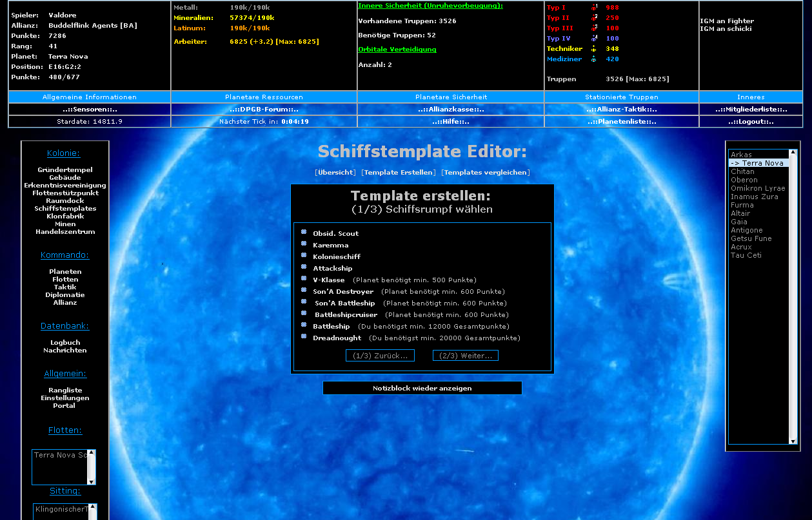
Task: Select the Attackship radio button
Action: pyautogui.click(x=304, y=267)
